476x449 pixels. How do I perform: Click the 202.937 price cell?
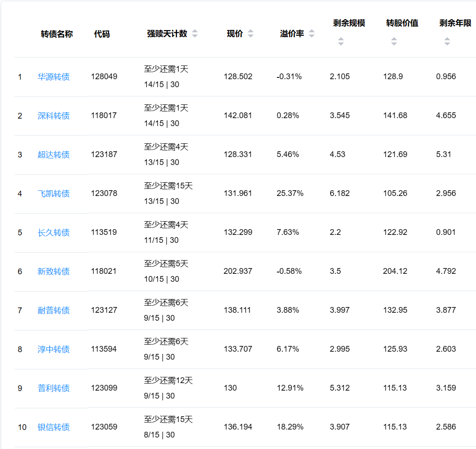[x=238, y=271]
